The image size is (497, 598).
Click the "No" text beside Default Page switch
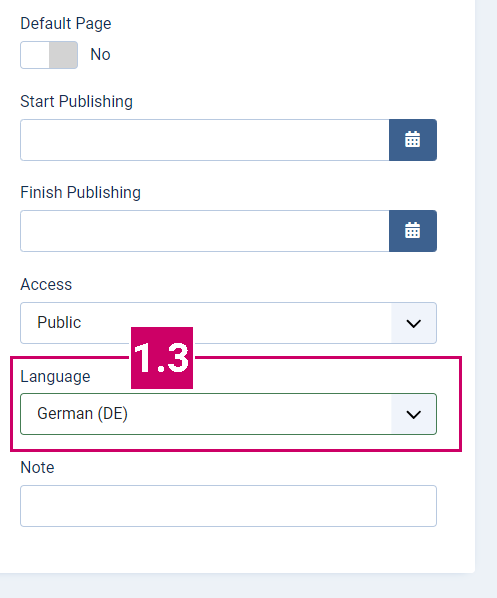coord(100,55)
